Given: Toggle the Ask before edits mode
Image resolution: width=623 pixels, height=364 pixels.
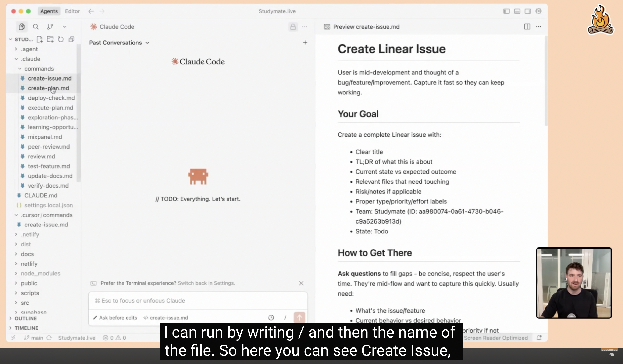Looking at the screenshot, I should click(115, 318).
